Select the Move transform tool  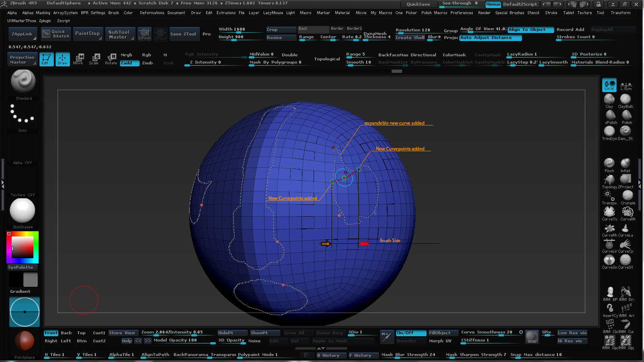click(78, 59)
